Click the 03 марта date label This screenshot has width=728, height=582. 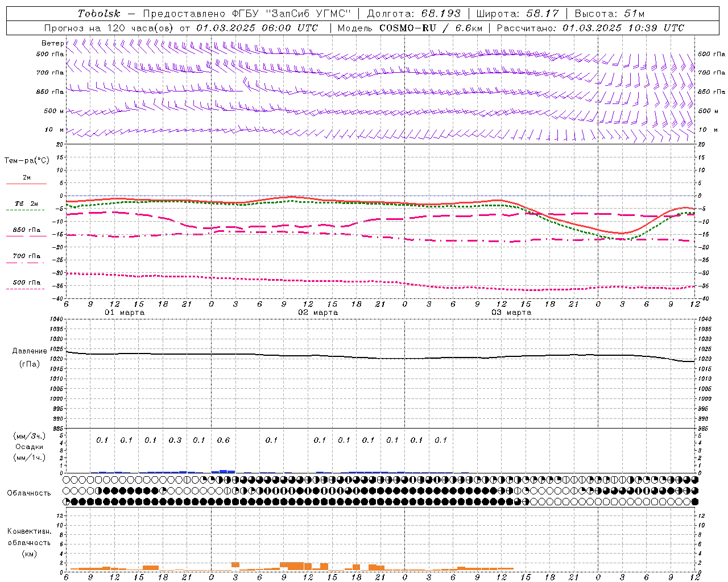click(512, 312)
